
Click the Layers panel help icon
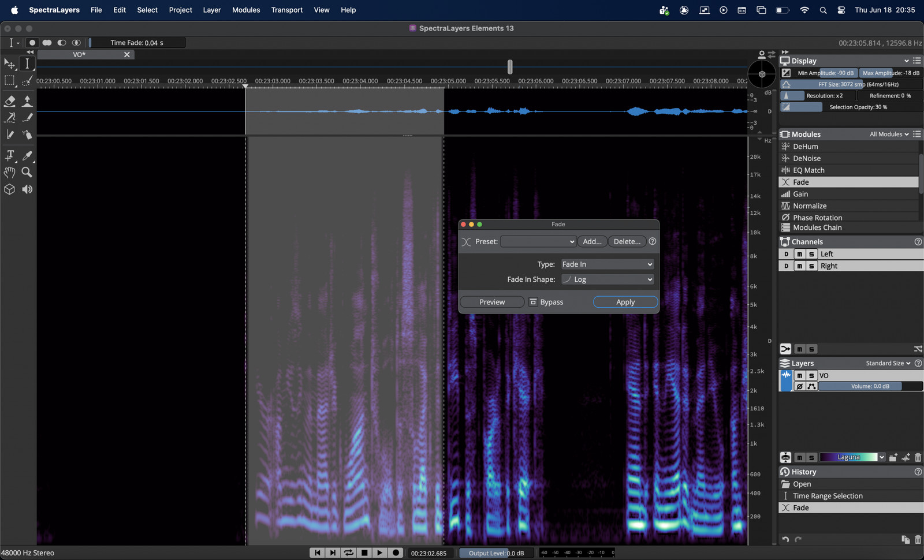[x=918, y=363]
